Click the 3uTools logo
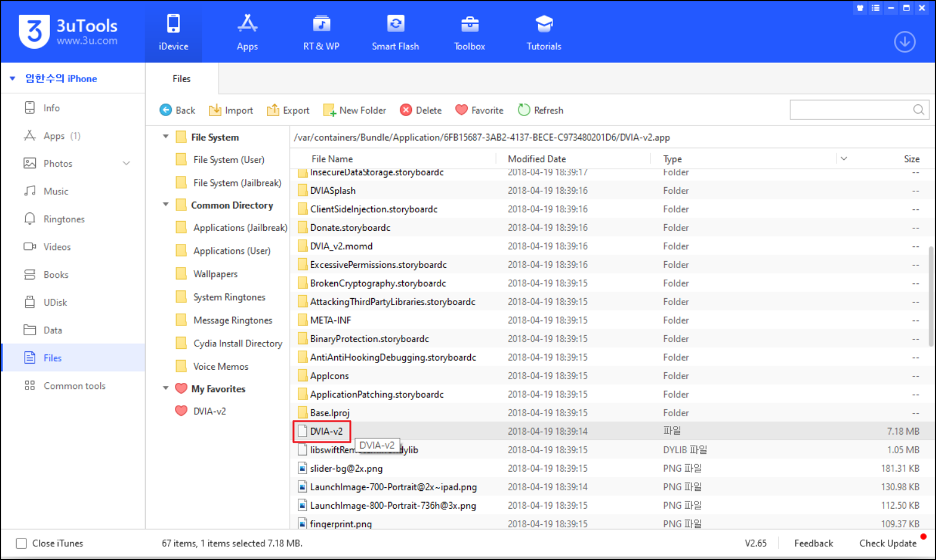Viewport: 936px width, 560px height. click(x=68, y=32)
